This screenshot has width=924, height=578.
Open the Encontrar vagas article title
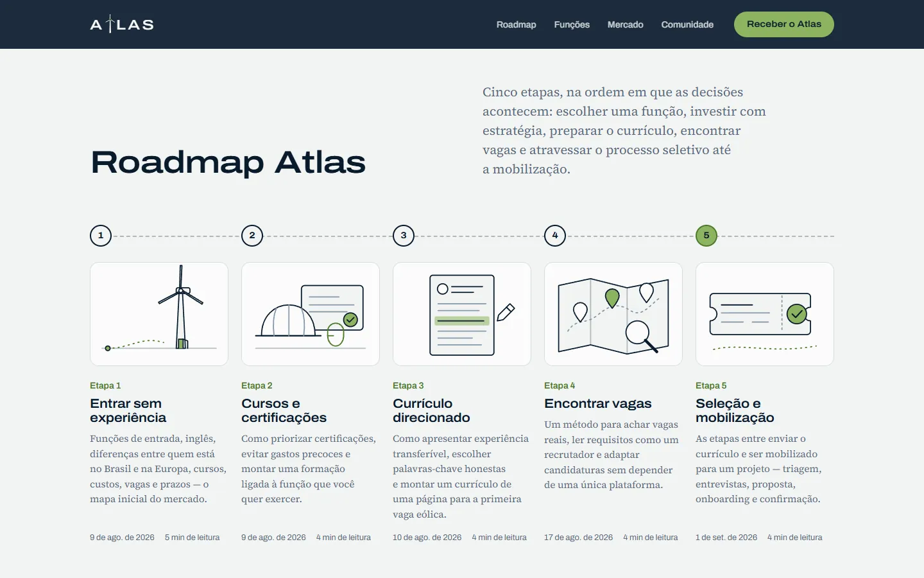[x=598, y=403]
